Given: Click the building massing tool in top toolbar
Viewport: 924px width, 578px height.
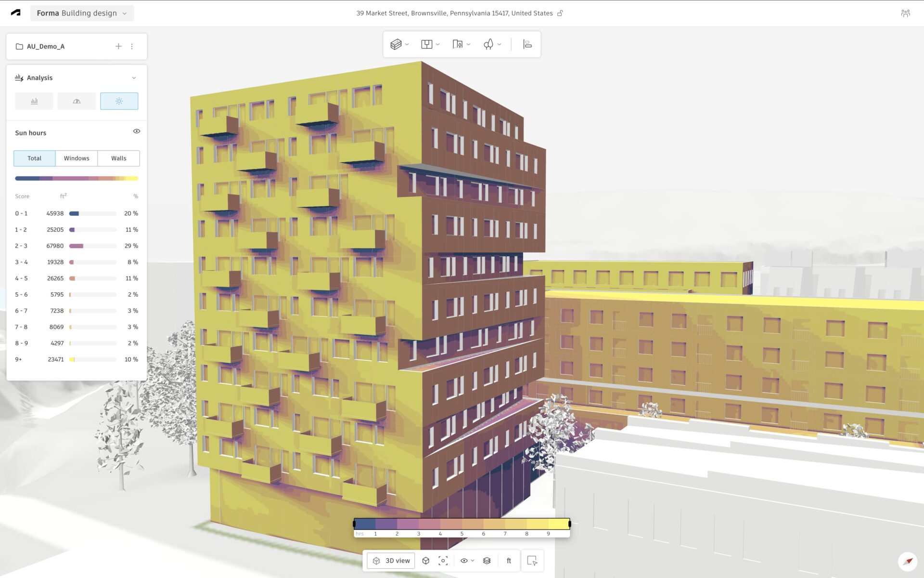Looking at the screenshot, I should (396, 44).
